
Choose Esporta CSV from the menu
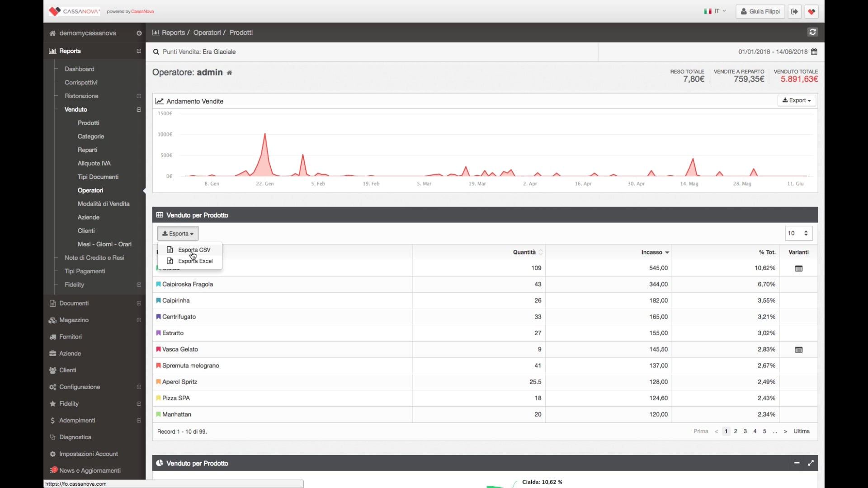click(x=194, y=250)
